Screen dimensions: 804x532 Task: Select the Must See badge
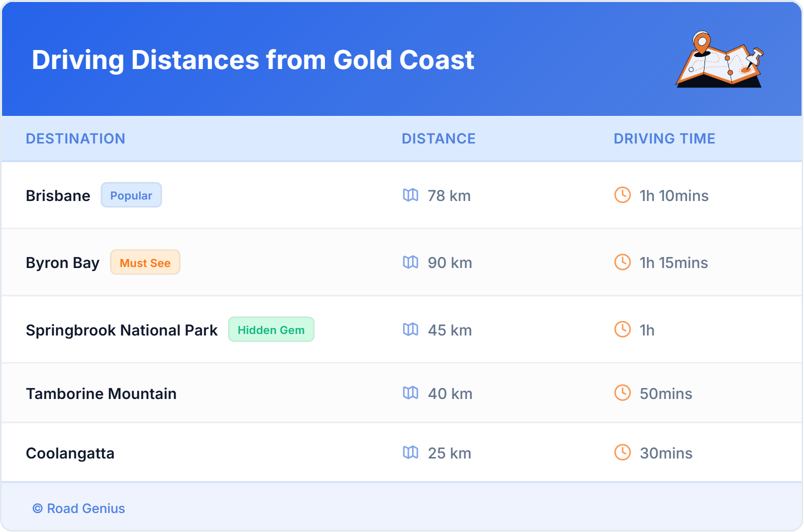click(145, 262)
